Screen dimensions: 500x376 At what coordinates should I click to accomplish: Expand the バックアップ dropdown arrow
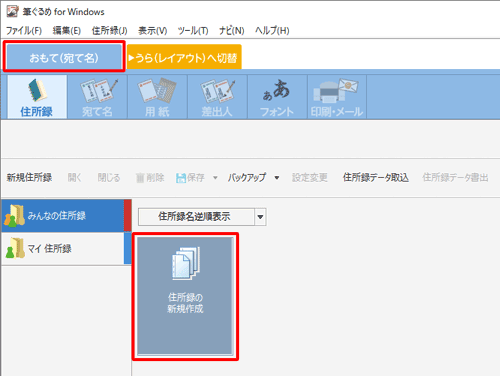click(277, 178)
